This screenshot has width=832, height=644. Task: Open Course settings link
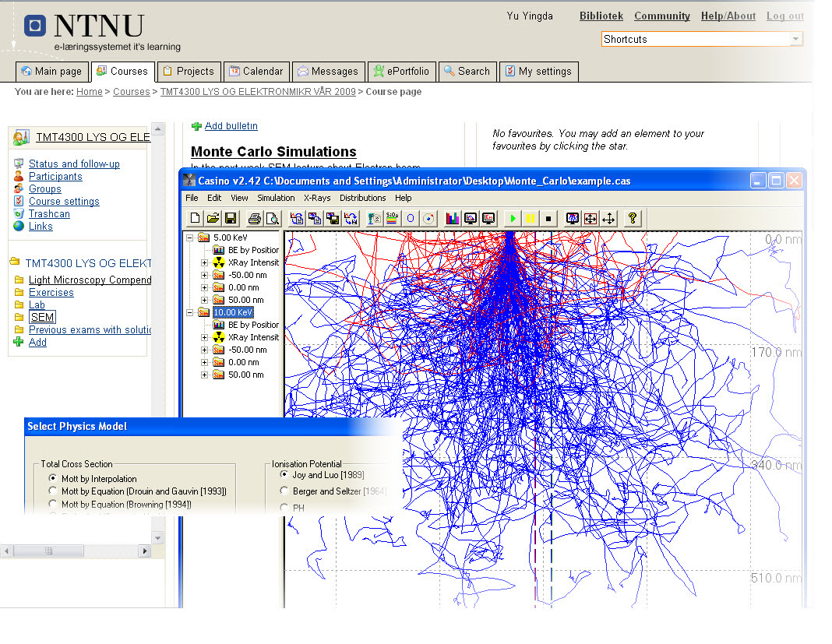tap(64, 202)
